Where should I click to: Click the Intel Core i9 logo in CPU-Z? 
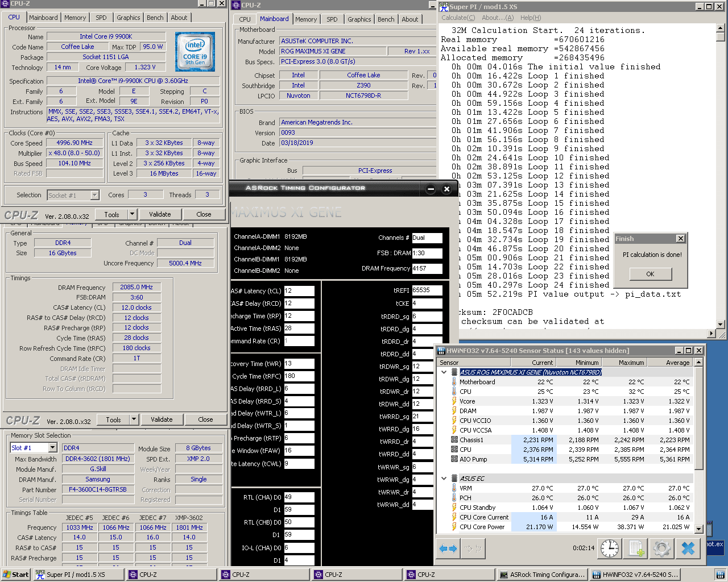coord(195,52)
